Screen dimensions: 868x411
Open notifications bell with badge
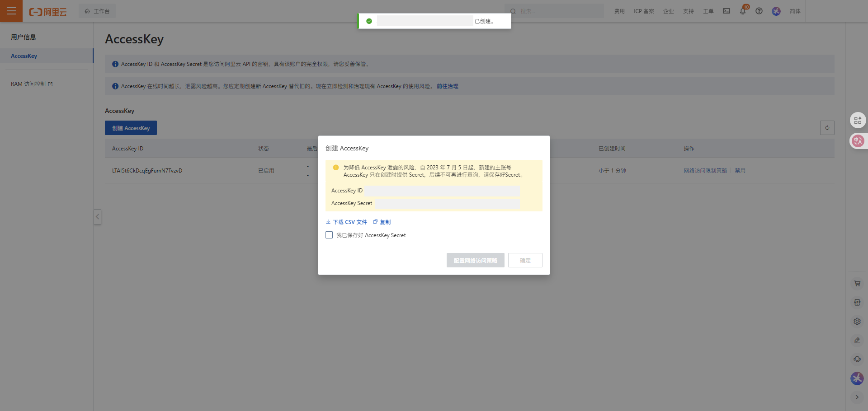pyautogui.click(x=742, y=11)
